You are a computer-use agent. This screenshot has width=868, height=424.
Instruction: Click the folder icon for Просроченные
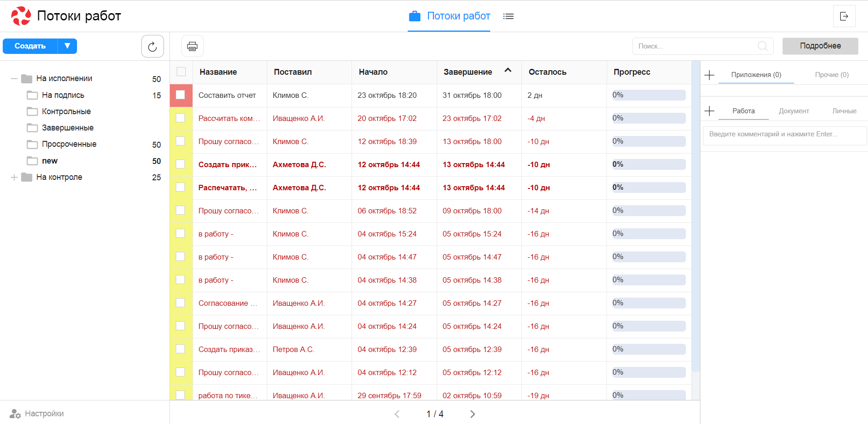pyautogui.click(x=32, y=144)
